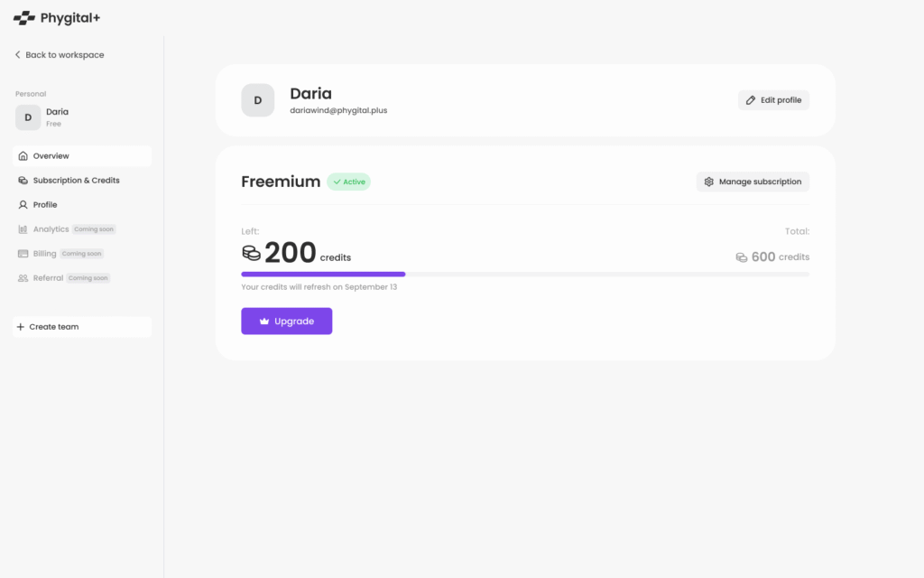This screenshot has height=578, width=924.
Task: Click the back arrow chevron icon
Action: pyautogui.click(x=18, y=55)
